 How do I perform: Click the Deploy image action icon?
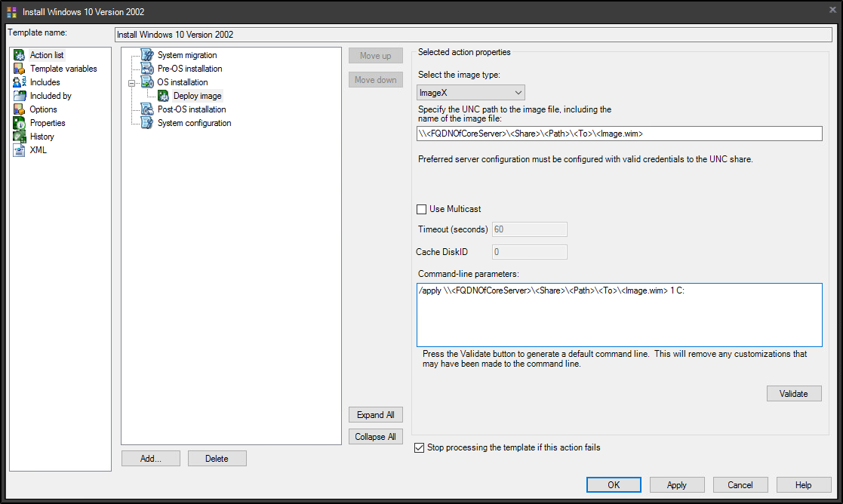[163, 96]
